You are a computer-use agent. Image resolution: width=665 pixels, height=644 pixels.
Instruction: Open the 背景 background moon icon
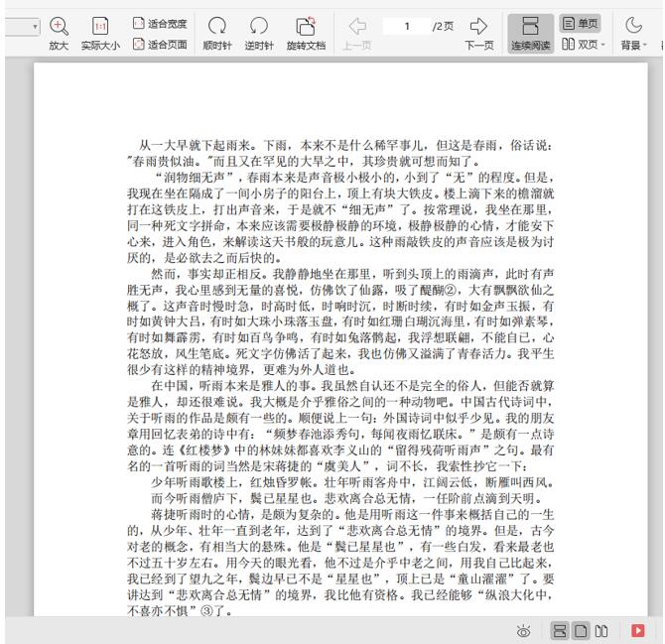click(x=633, y=26)
